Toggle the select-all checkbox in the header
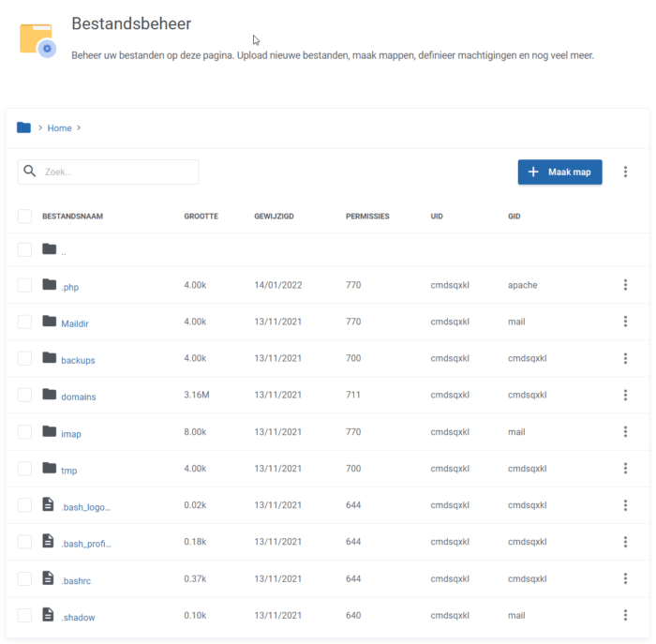The image size is (656, 644). (x=24, y=217)
